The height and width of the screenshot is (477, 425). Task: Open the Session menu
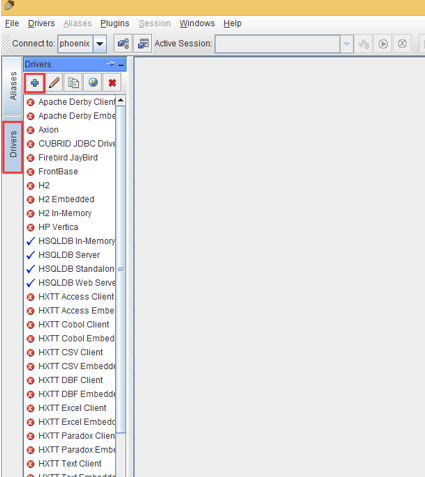[x=154, y=23]
